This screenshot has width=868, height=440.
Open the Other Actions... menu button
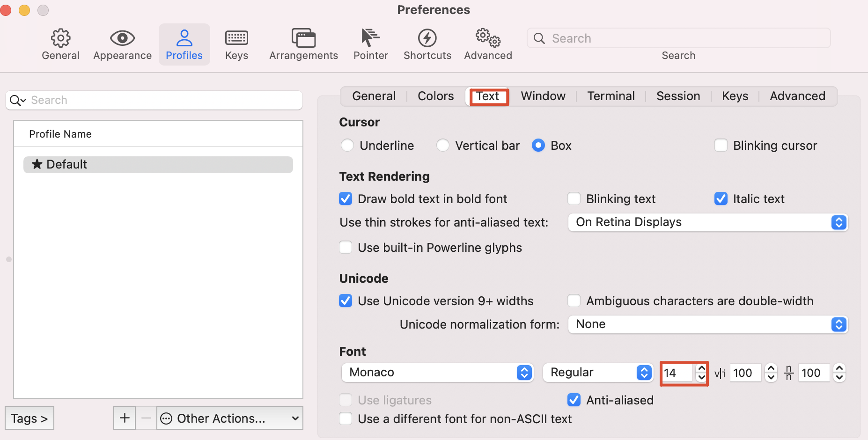[x=229, y=418]
